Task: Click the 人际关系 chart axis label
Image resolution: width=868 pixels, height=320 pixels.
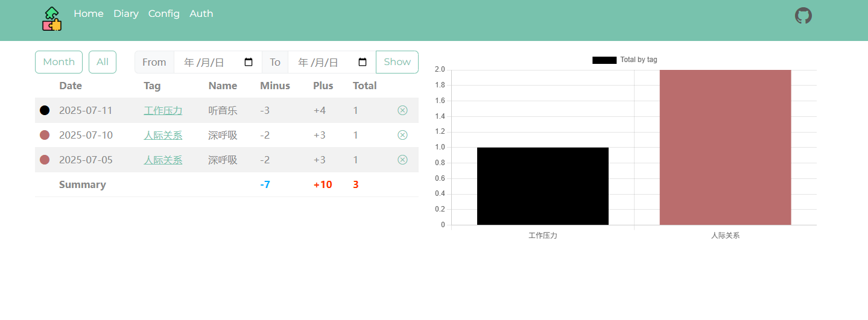Action: pos(725,236)
